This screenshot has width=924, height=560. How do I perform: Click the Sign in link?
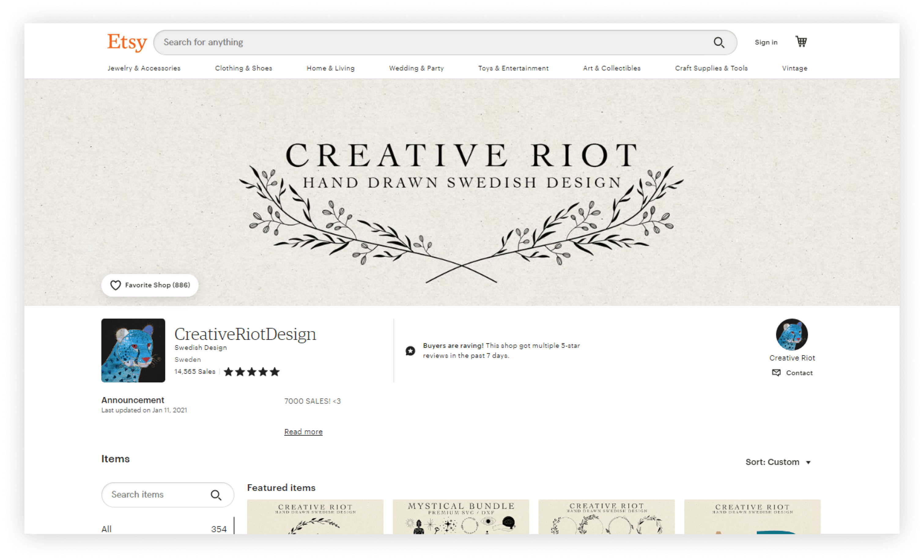coord(766,42)
